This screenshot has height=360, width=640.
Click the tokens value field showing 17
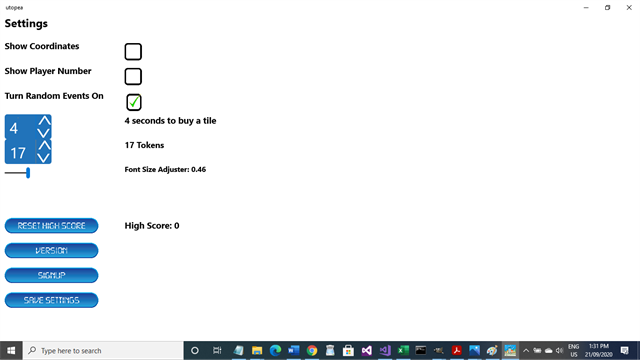[x=20, y=152]
